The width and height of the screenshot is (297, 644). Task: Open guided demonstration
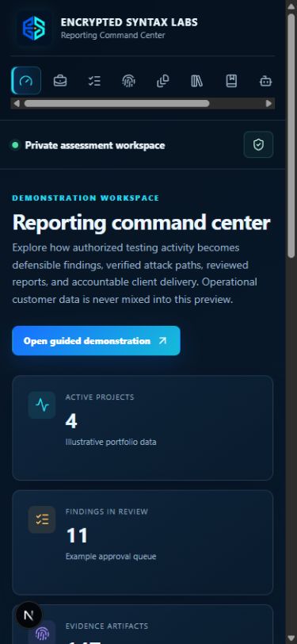(96, 341)
